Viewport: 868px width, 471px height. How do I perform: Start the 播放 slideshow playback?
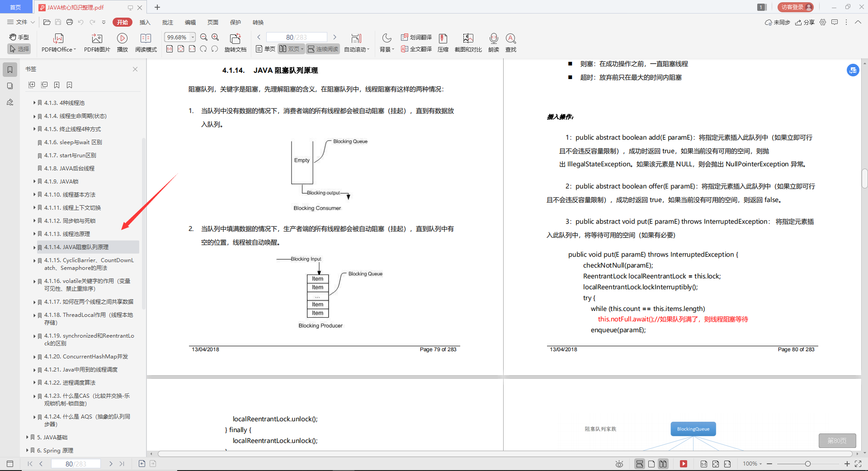pyautogui.click(x=122, y=42)
